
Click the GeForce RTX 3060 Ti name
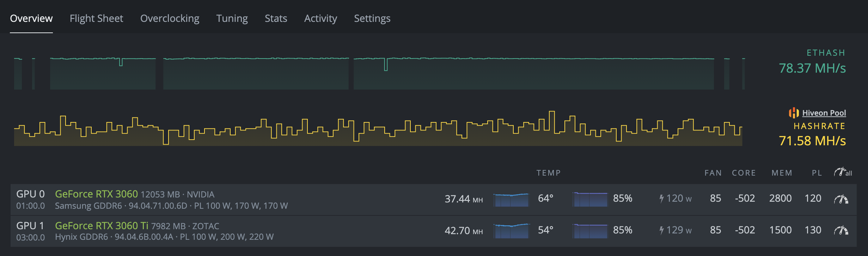[x=102, y=226]
